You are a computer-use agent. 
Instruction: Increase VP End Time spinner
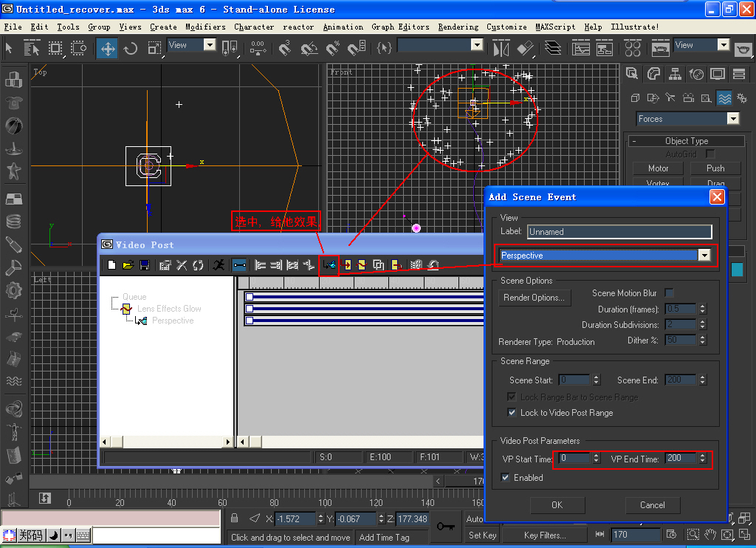[x=703, y=455]
